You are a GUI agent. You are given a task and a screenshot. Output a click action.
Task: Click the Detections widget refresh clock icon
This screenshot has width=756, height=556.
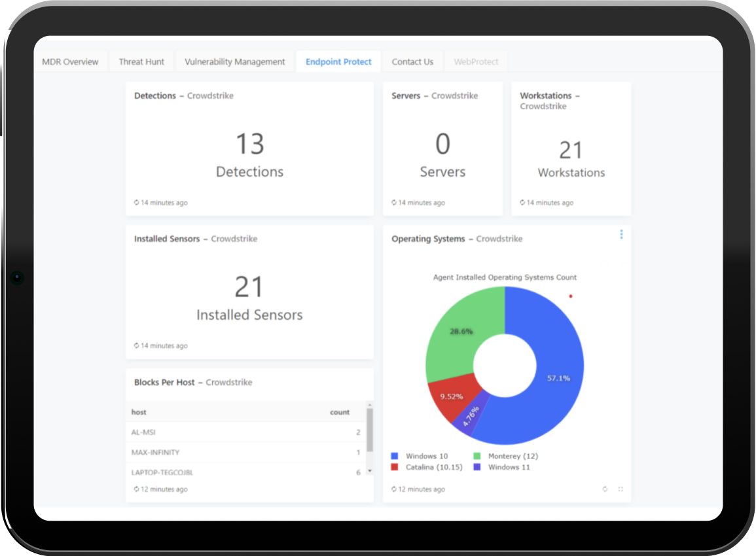pos(136,202)
